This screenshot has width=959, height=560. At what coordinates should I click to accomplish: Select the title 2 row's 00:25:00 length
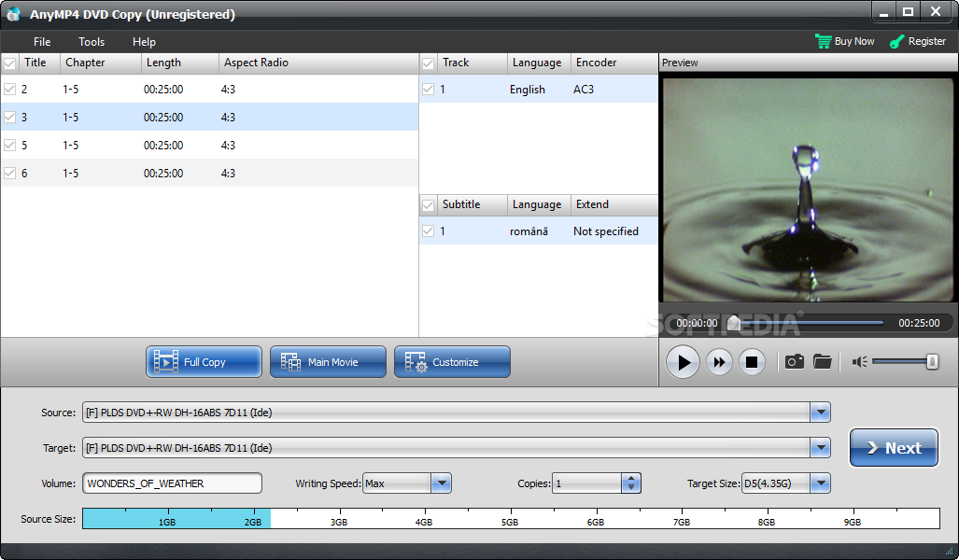163,90
